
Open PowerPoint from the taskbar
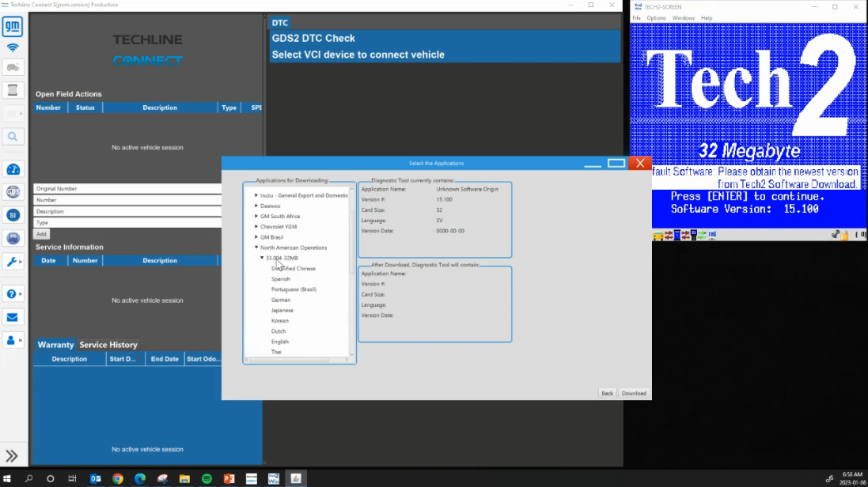click(x=229, y=479)
